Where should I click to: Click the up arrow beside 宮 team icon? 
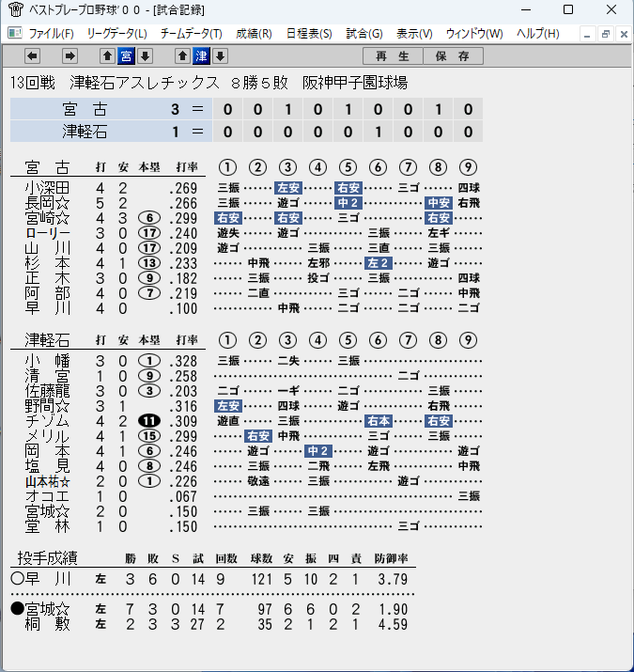107,55
